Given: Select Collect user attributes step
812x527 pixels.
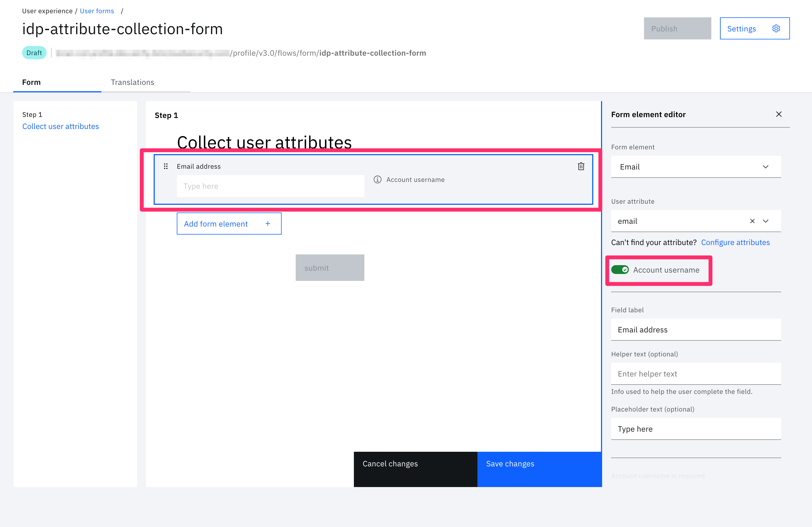Looking at the screenshot, I should [x=60, y=127].
